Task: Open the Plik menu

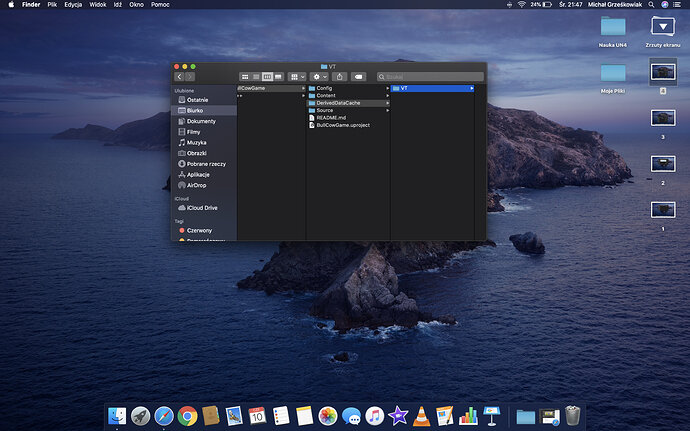Action: point(51,5)
